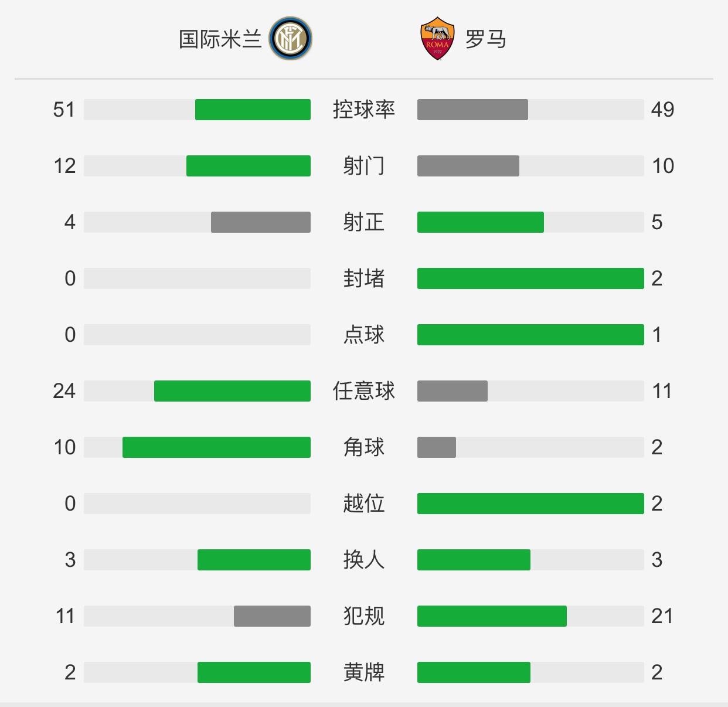Select Roma's green 犯规 bar (21)
This screenshot has width=728, height=707.
[x=492, y=616]
